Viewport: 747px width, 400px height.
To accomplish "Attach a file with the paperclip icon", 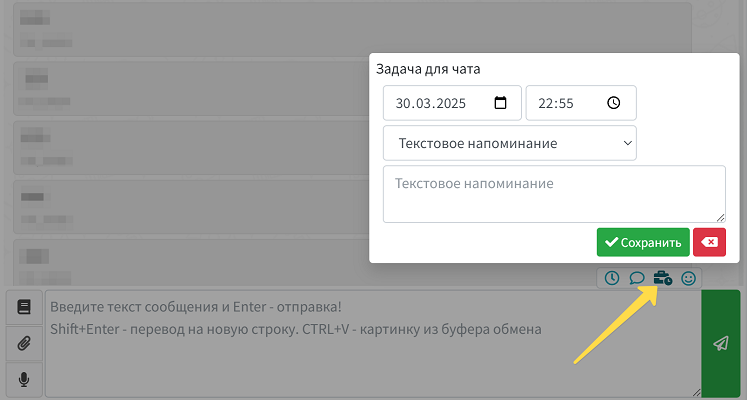I will click(24, 343).
